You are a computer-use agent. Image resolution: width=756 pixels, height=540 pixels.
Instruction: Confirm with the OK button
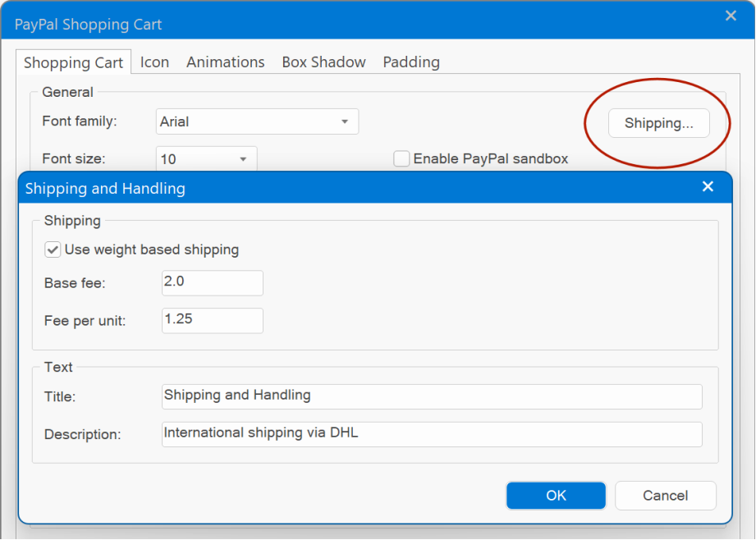point(556,495)
